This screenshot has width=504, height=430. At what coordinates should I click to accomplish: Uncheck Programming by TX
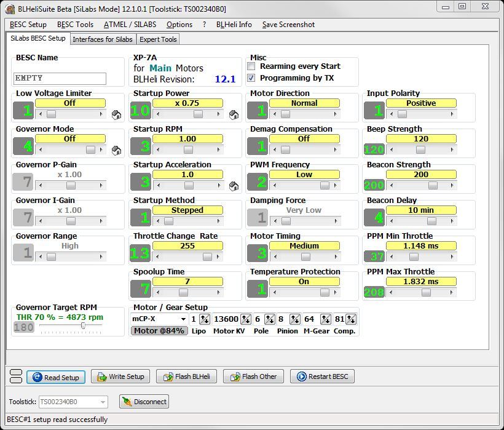[251, 78]
